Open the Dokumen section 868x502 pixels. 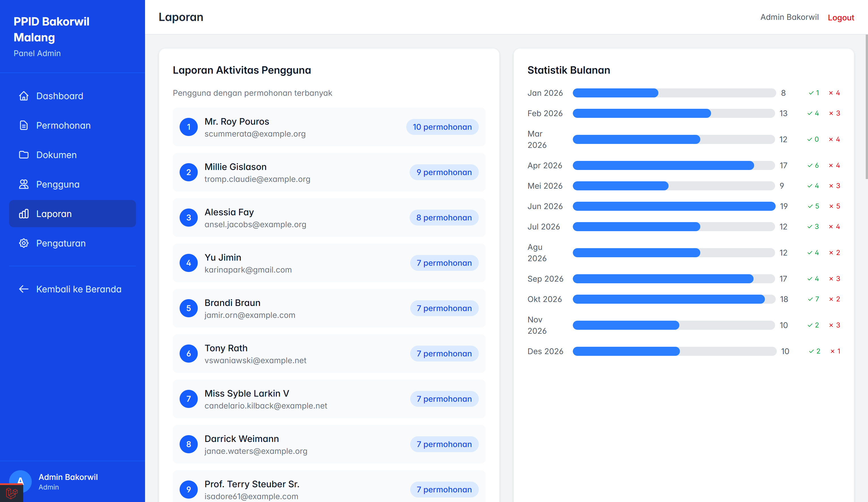72,155
